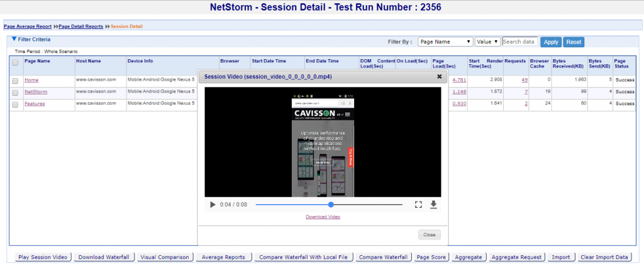
Task: Tick the select-all header checkbox
Action: click(x=15, y=63)
